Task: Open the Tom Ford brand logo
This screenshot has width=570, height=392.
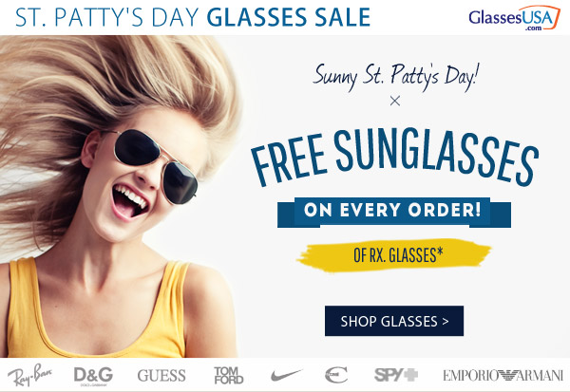Action: pyautogui.click(x=228, y=375)
